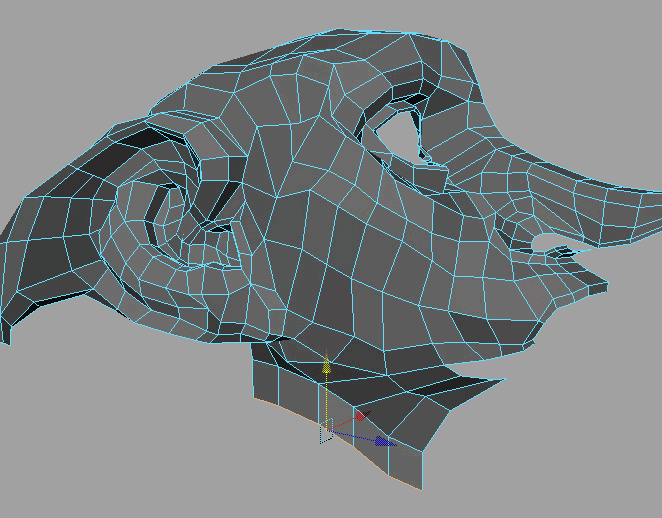
Task: Click the center square handle of the move manipulator
Action: (x=325, y=431)
